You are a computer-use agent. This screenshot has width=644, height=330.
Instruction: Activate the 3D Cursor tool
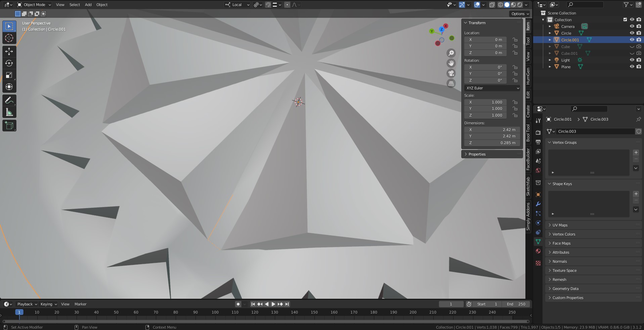coord(9,38)
